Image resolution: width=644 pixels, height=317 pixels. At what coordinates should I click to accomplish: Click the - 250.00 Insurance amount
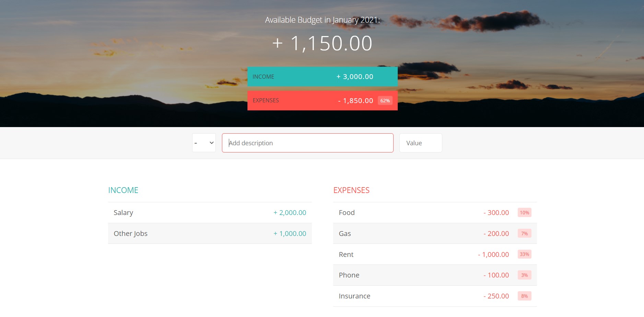(x=496, y=296)
